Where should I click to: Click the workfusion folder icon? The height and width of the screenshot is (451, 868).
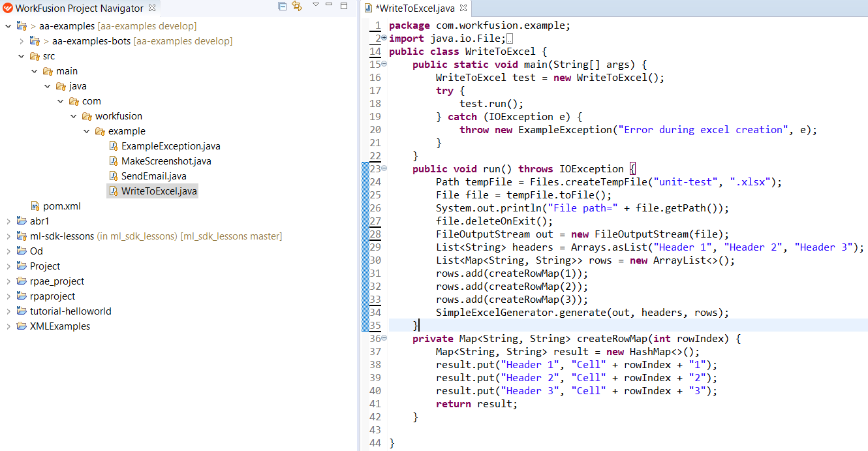click(87, 116)
